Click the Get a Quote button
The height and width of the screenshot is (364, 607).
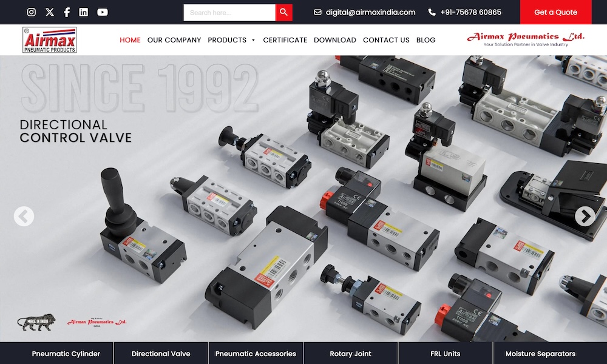point(555,12)
